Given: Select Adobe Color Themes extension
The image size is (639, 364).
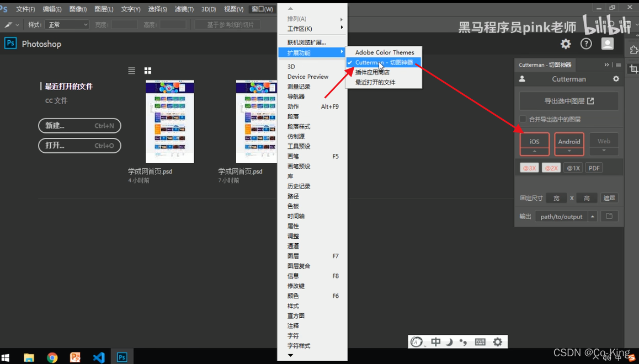Looking at the screenshot, I should pyautogui.click(x=384, y=52).
